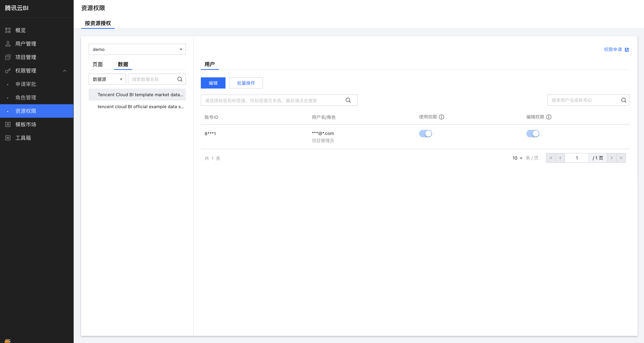Open the demo project dropdown

pyautogui.click(x=137, y=50)
